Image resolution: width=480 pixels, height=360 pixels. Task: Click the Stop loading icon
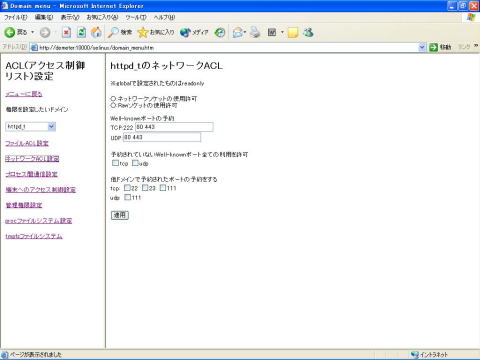pos(66,32)
